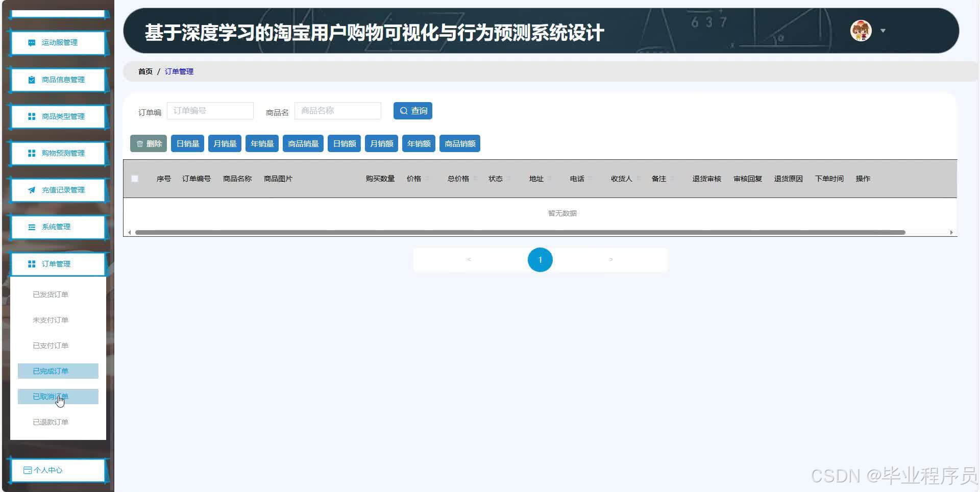
Task: Click the 年销量 button
Action: click(262, 144)
